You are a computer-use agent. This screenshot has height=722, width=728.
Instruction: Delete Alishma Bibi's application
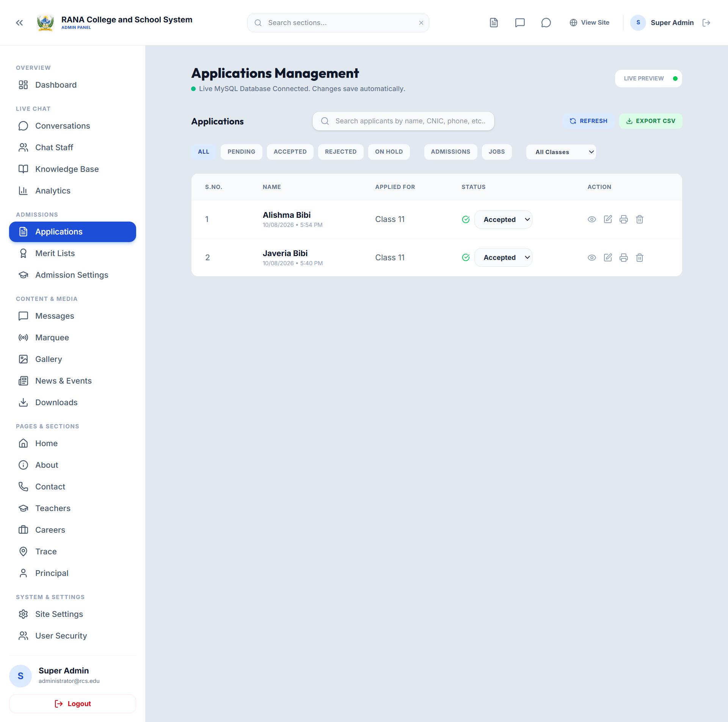point(640,219)
